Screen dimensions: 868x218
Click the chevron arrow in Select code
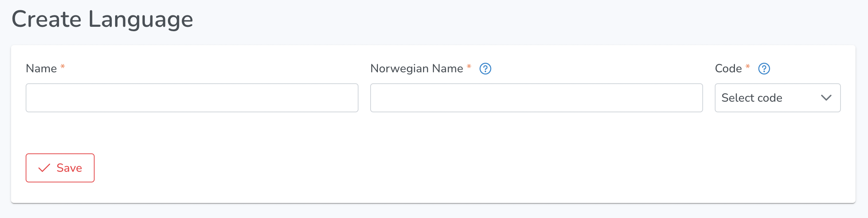pos(826,98)
